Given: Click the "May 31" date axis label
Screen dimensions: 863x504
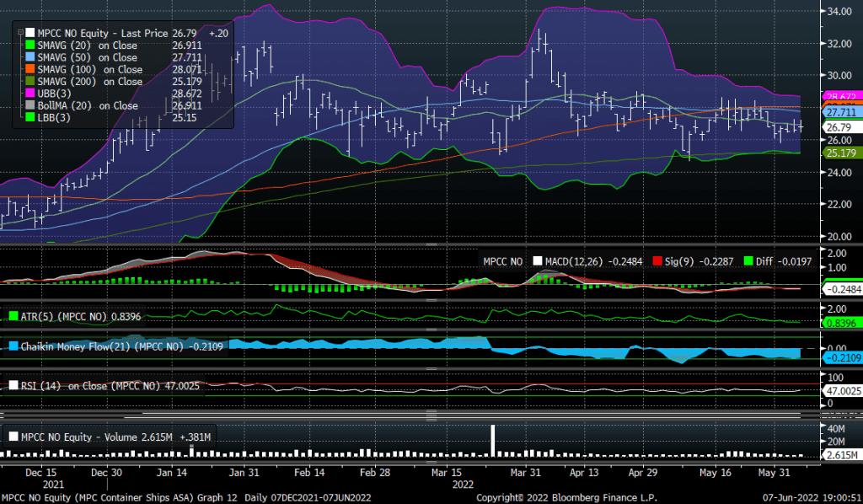Looking at the screenshot, I should click(775, 472).
